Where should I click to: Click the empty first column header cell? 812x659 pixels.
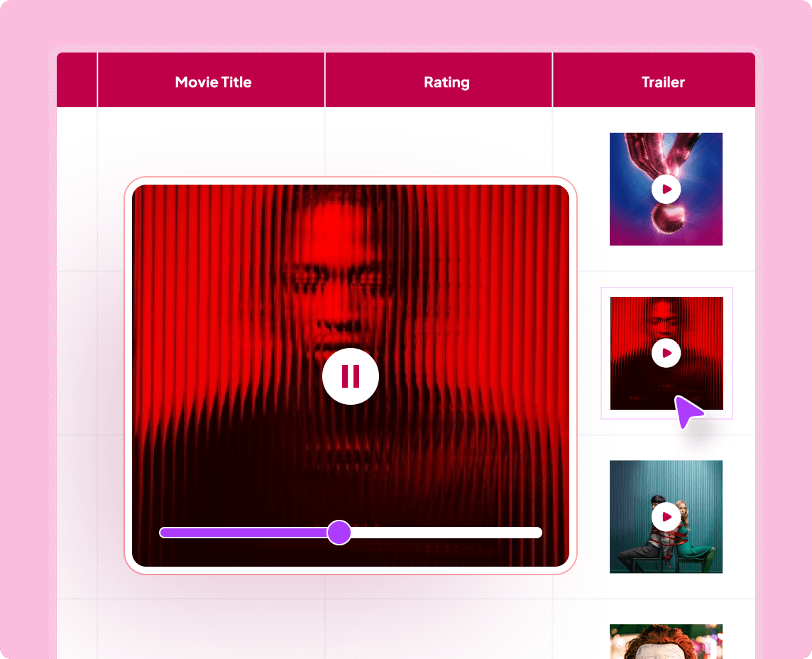click(x=77, y=80)
